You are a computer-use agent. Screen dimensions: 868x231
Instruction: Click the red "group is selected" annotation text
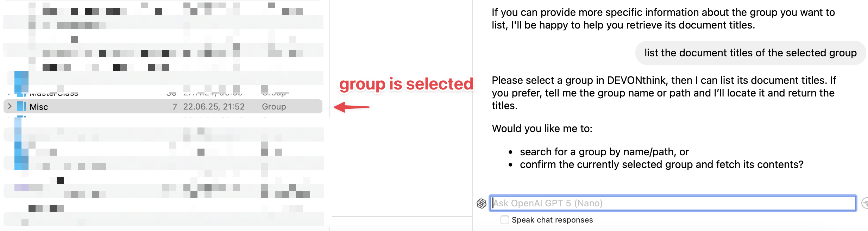click(406, 84)
